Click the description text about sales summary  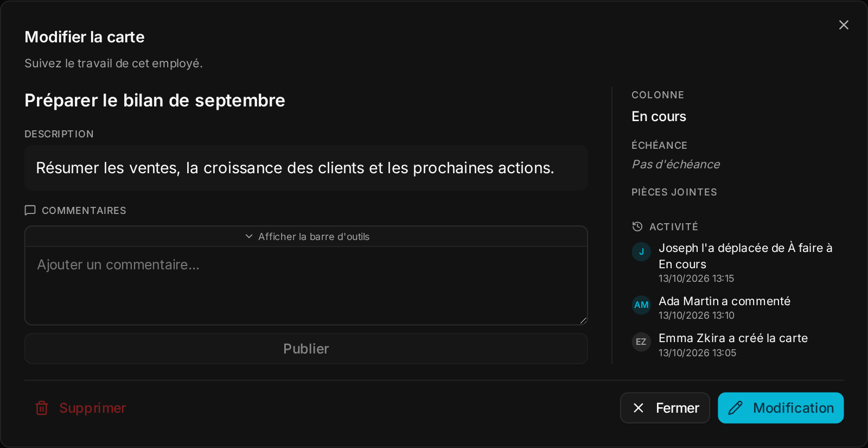point(295,168)
